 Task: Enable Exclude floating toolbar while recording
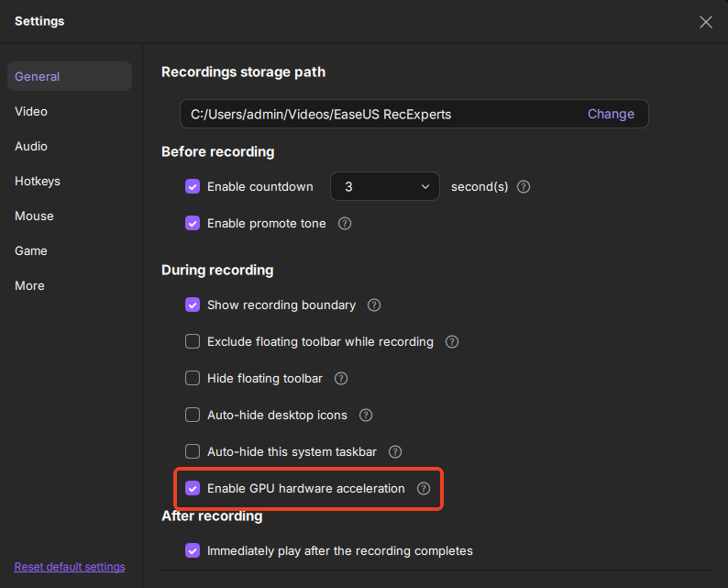(193, 341)
